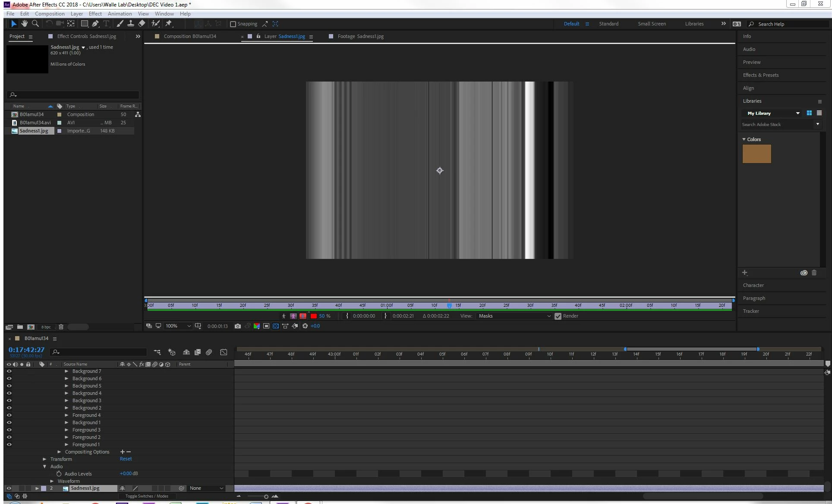Select the Puppet Pin tool
The height and width of the screenshot is (504, 832).
pos(169,24)
